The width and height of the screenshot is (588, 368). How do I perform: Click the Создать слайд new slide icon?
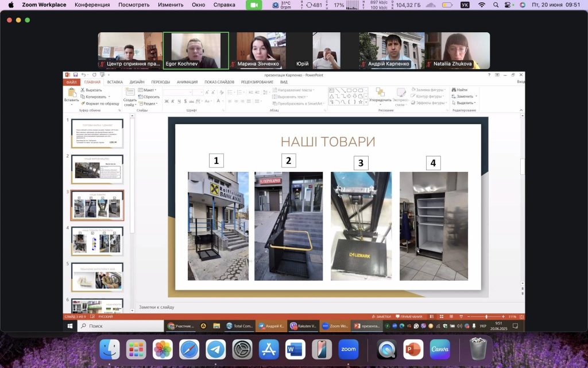coord(129,93)
